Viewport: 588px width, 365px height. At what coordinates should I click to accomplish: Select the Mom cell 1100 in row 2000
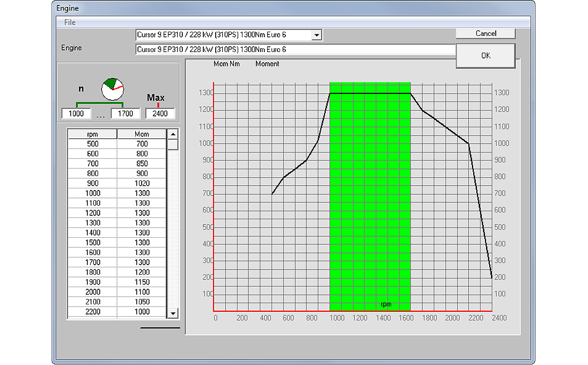(142, 292)
